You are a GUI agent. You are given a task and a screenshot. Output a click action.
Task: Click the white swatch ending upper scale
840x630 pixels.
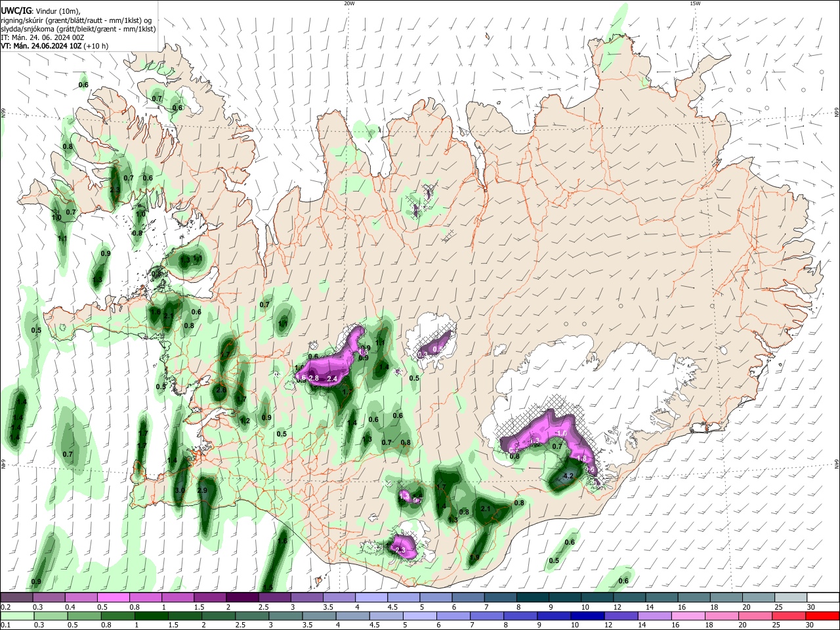pos(824,598)
